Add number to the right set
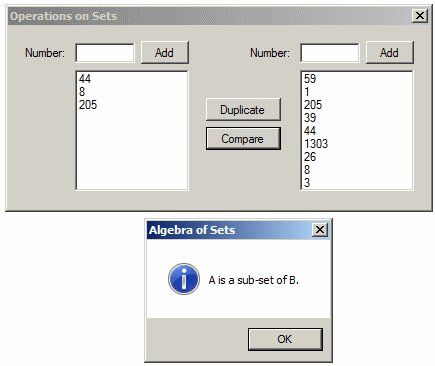The image size is (435, 366). point(390,53)
